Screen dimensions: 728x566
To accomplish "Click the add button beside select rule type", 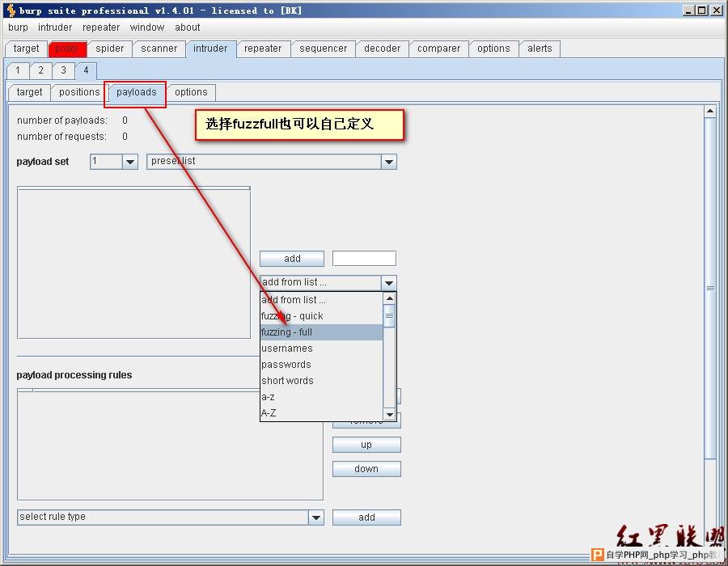I will (366, 517).
